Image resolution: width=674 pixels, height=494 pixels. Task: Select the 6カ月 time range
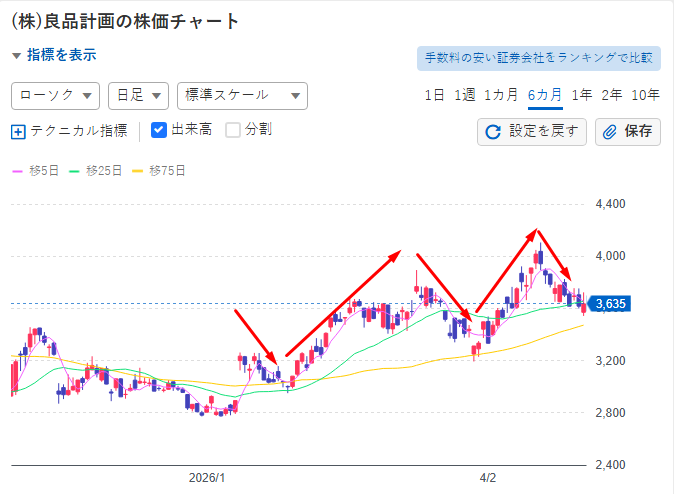(545, 95)
